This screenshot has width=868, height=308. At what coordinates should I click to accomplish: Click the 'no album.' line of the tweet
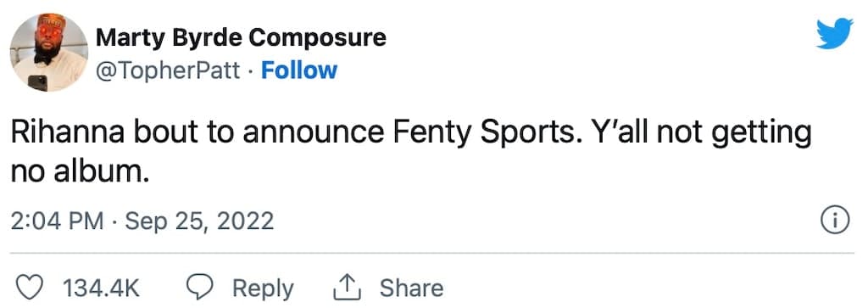tap(81, 172)
